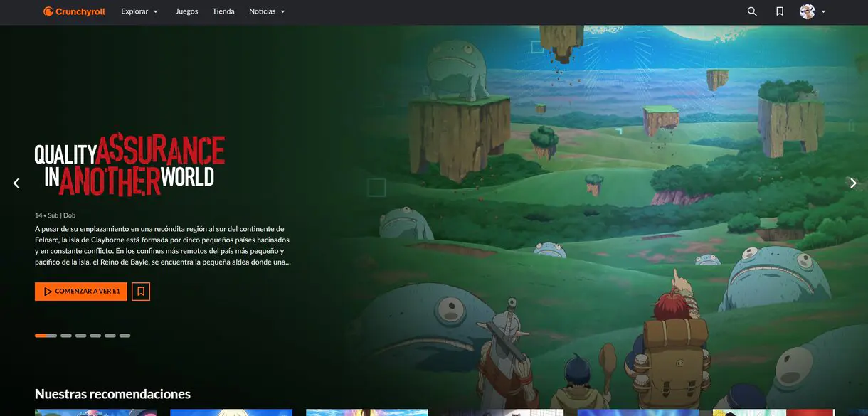Add Quality Assurance in Another World to watchlist
868x416 pixels.
click(x=141, y=292)
